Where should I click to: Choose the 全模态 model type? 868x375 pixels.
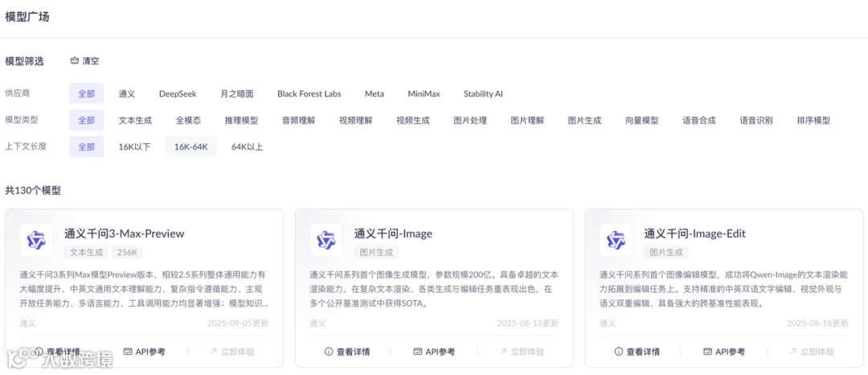(x=189, y=120)
